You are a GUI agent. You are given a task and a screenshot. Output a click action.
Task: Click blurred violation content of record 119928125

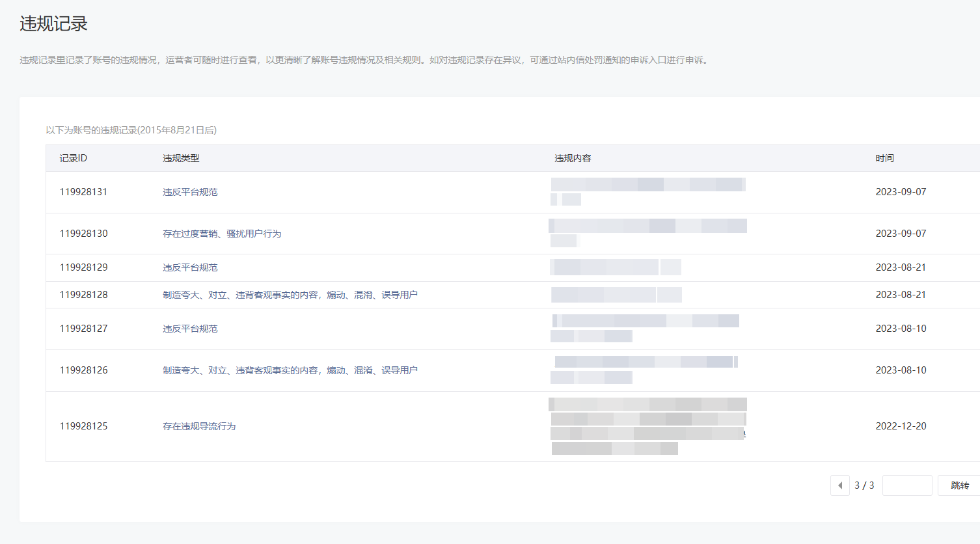coord(647,426)
